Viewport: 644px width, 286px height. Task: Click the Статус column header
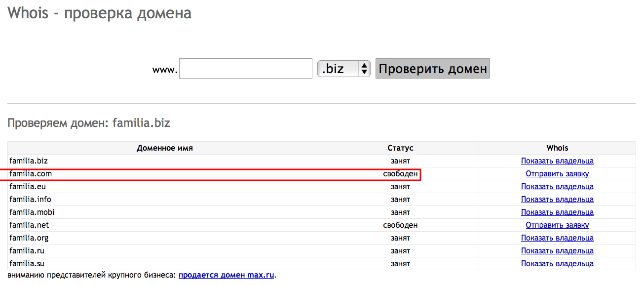(x=400, y=148)
